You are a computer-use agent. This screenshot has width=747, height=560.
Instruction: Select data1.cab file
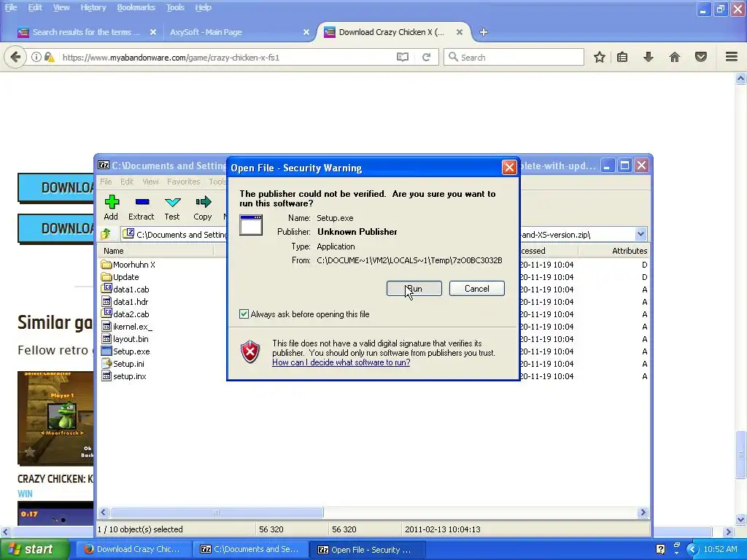click(125, 289)
